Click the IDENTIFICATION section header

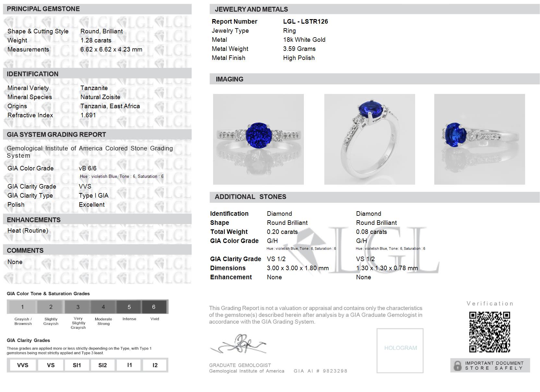pos(97,74)
